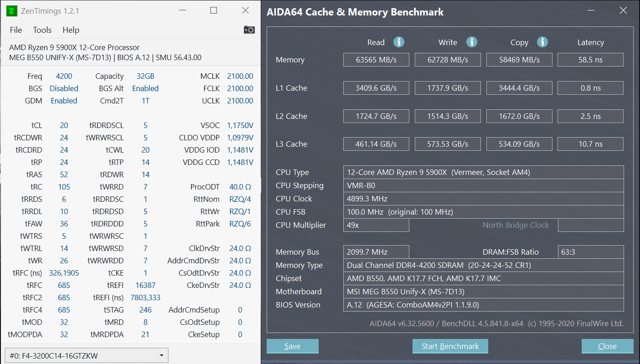Image resolution: width=640 pixels, height=364 pixels.
Task: Click the Read info icon in AIDA64
Action: (x=399, y=42)
